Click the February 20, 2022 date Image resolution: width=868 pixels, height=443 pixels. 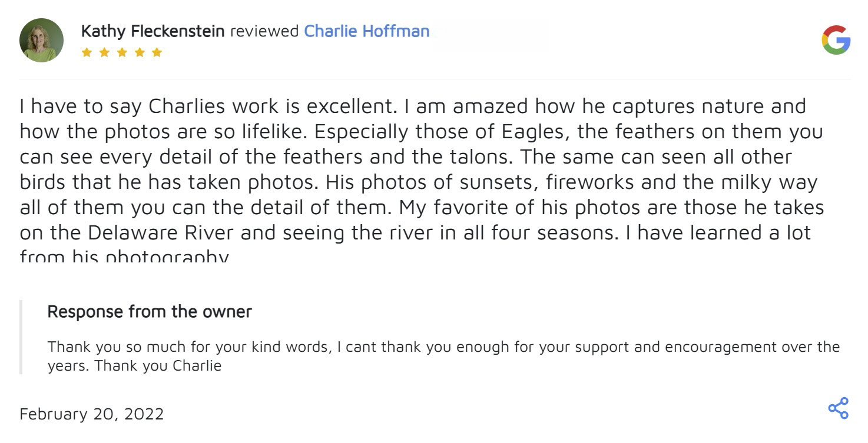point(91,414)
